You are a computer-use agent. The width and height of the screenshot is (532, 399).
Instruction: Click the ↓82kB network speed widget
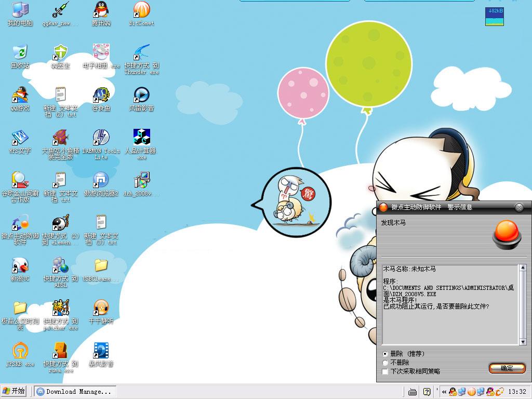click(x=495, y=16)
